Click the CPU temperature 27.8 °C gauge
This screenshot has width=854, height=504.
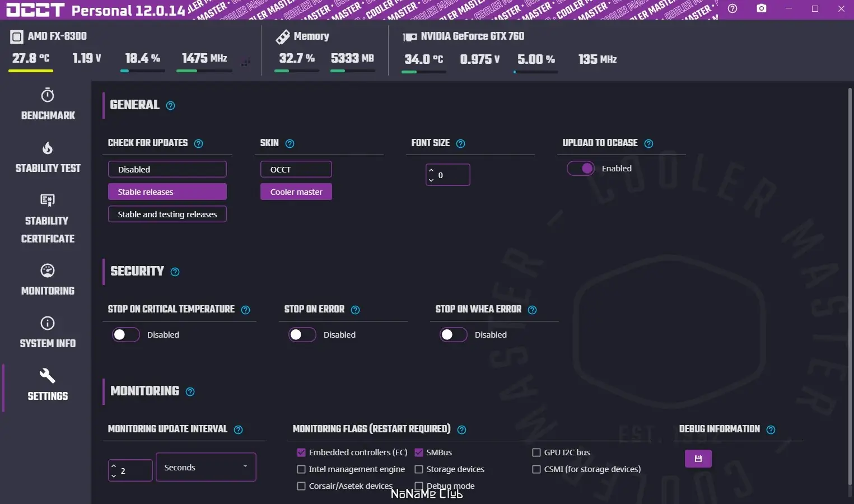(x=31, y=61)
